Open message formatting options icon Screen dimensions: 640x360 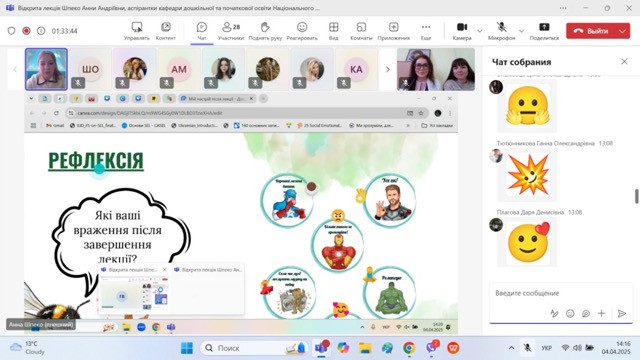point(554,313)
